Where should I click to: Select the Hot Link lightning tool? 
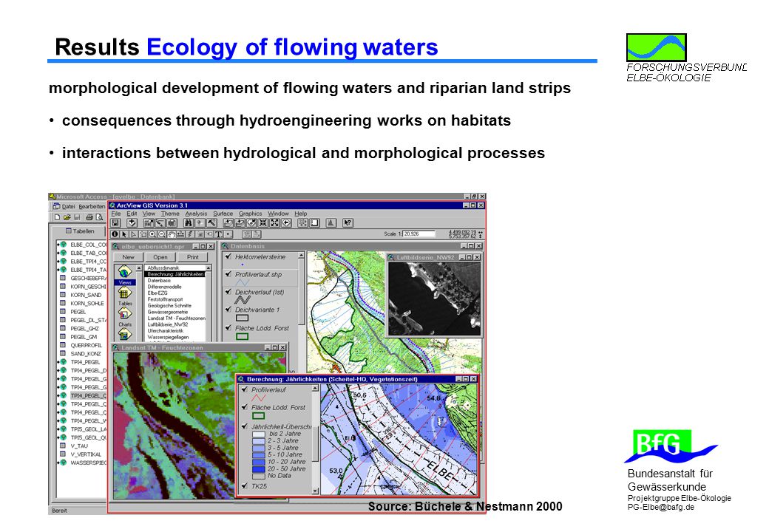pos(190,234)
